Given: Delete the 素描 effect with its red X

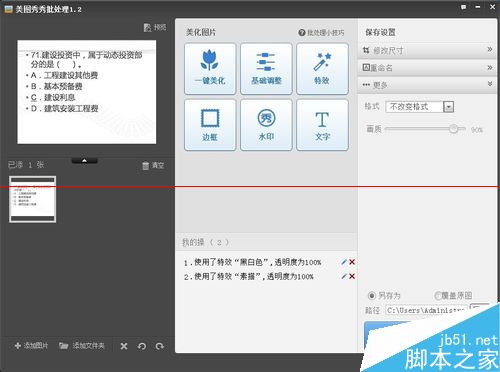Looking at the screenshot, I should point(352,276).
